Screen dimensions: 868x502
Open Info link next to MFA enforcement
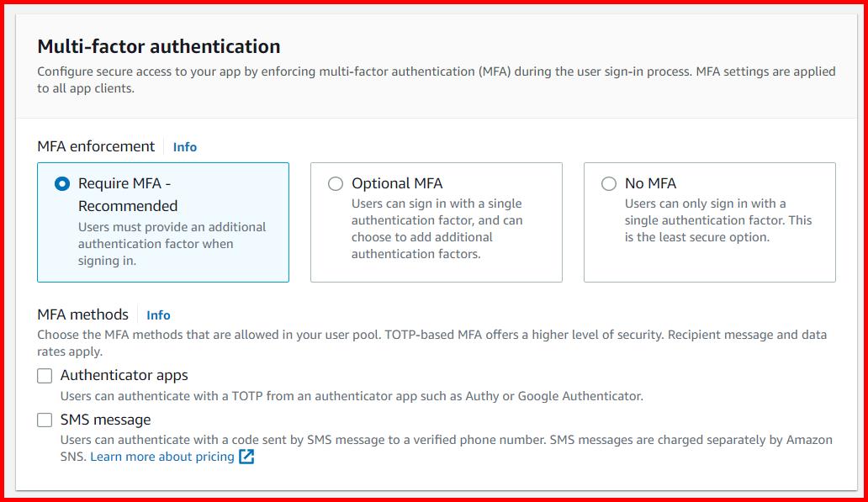(x=184, y=147)
